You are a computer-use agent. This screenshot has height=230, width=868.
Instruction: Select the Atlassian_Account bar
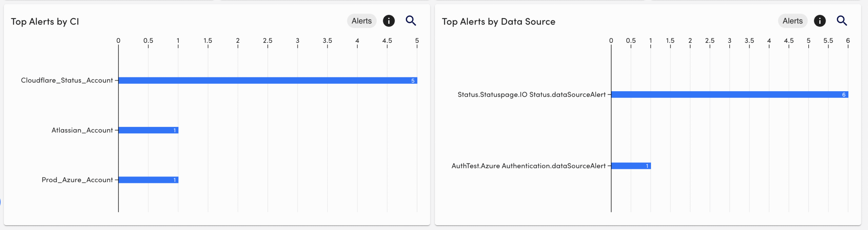coord(149,130)
